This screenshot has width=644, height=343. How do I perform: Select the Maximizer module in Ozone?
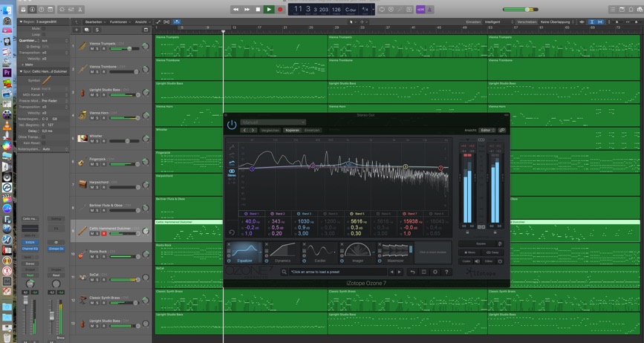pos(395,252)
